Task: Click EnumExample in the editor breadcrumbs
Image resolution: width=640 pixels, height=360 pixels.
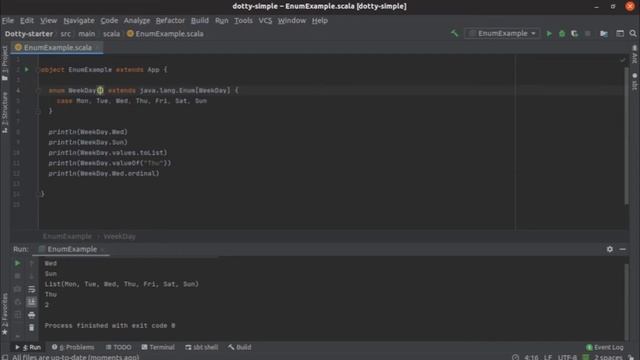Action: [x=67, y=236]
